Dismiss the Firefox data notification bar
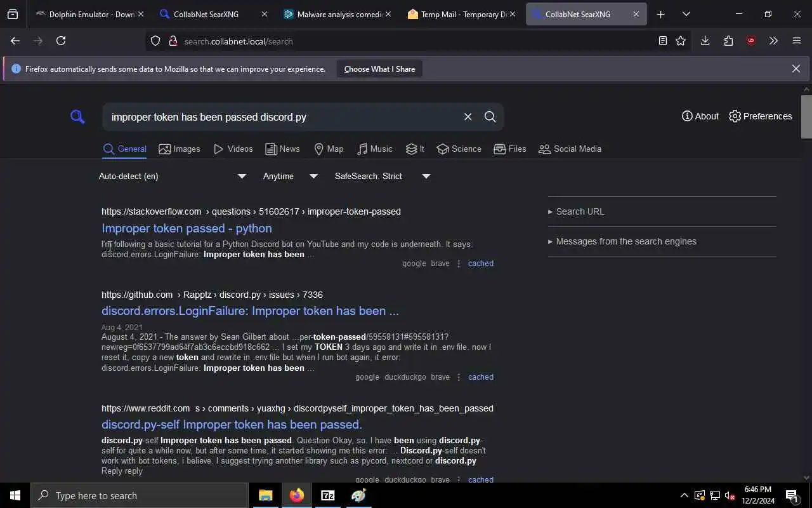The image size is (812, 508). point(796,69)
